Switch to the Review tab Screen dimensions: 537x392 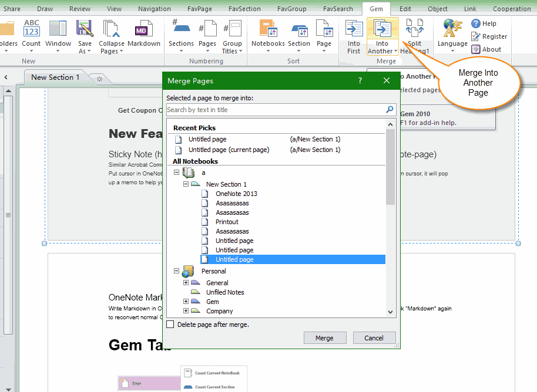[x=80, y=9]
